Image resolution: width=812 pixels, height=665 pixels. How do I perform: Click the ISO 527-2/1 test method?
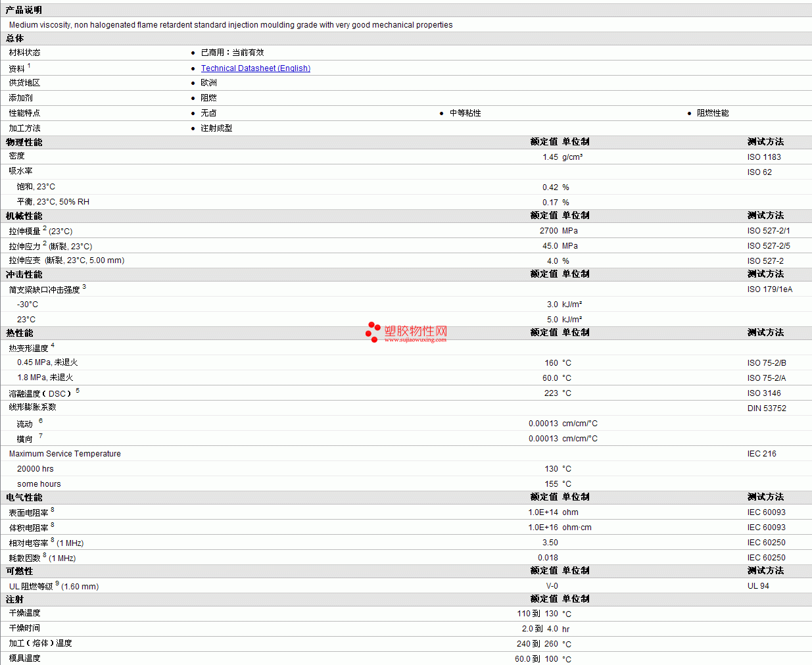pos(769,231)
